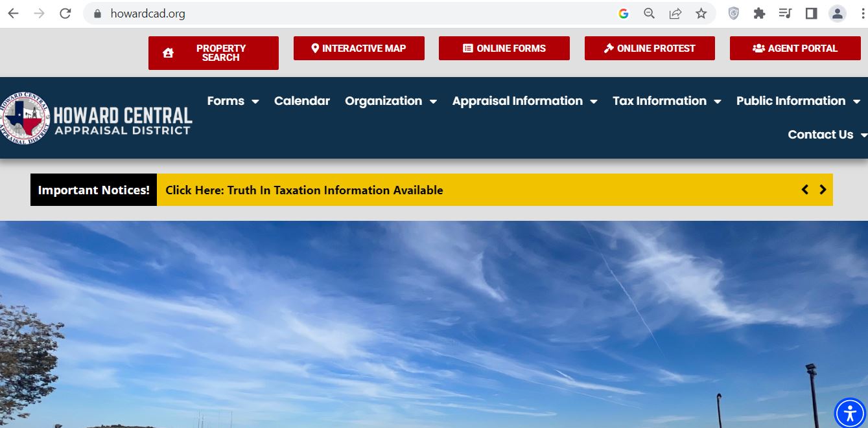
Task: Click the gavel icon on Online Protest
Action: point(609,48)
